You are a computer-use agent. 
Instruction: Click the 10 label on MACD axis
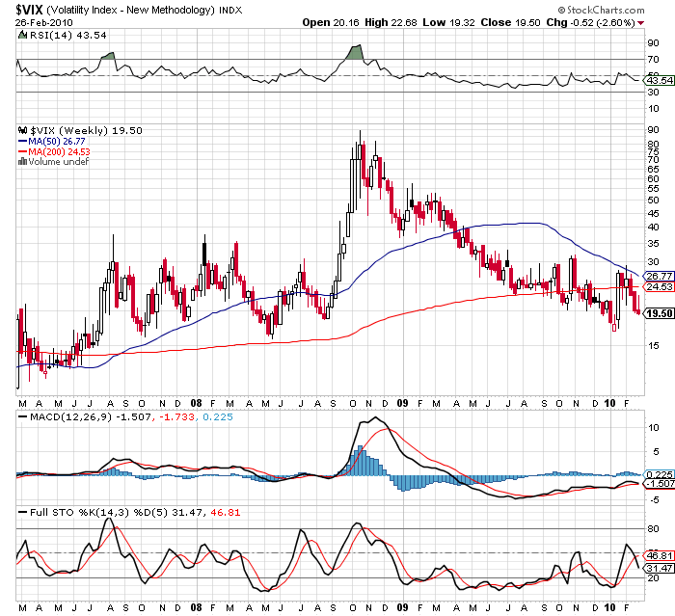[x=653, y=427]
